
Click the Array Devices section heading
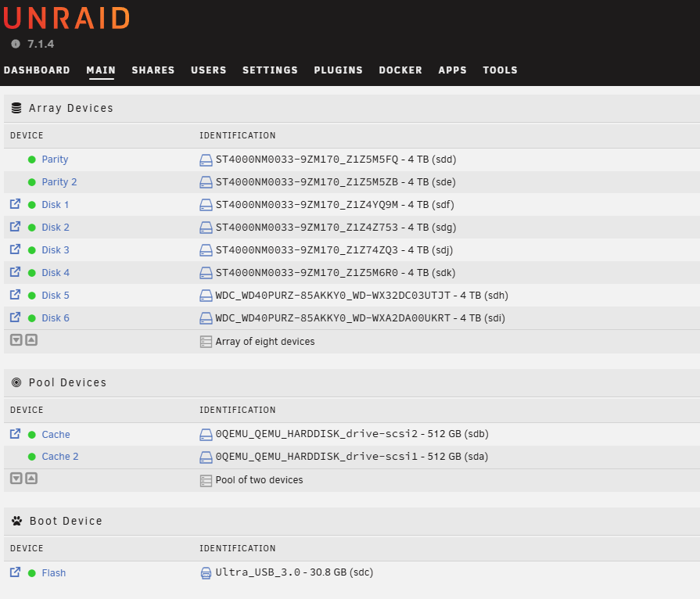(x=71, y=109)
